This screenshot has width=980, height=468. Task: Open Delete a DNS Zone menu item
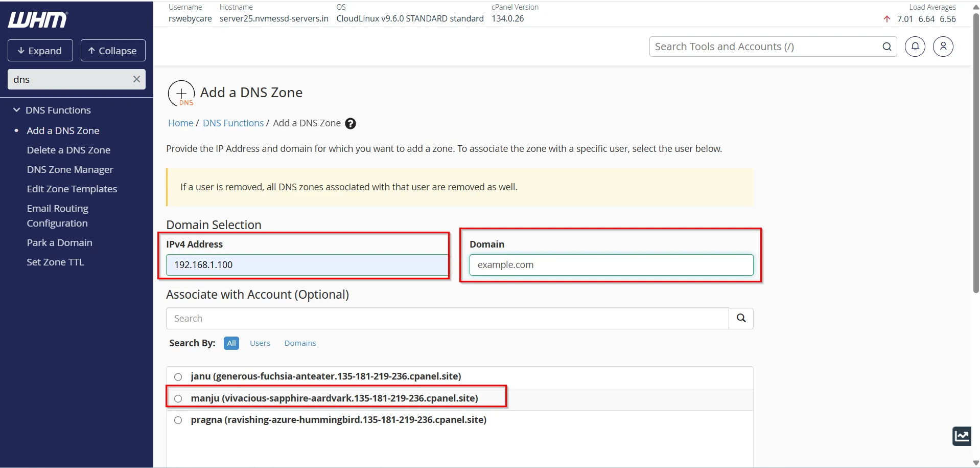coord(68,150)
